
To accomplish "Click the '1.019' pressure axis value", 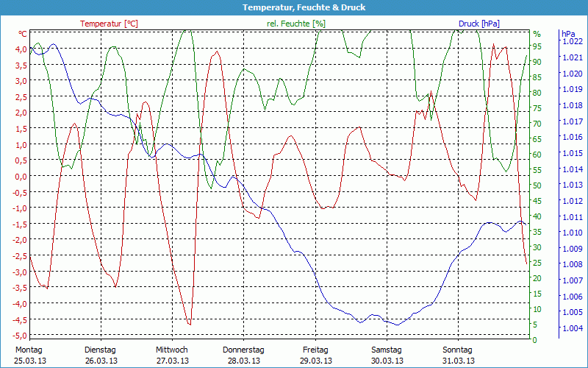I will coord(573,89).
